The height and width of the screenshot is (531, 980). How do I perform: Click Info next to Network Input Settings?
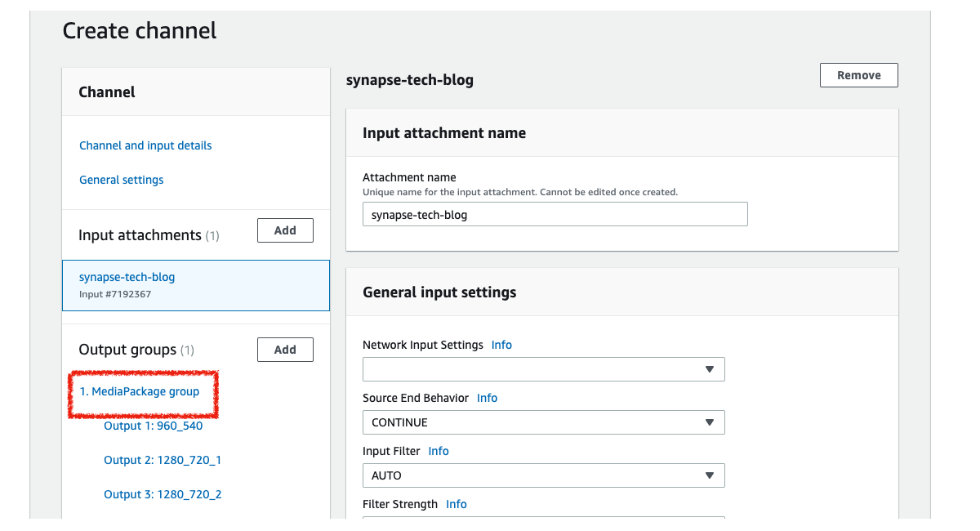pyautogui.click(x=501, y=345)
